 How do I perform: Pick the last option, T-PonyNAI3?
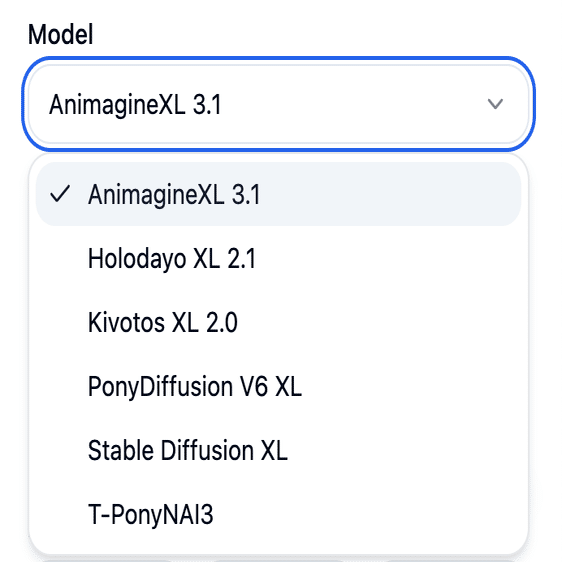[x=278, y=514]
